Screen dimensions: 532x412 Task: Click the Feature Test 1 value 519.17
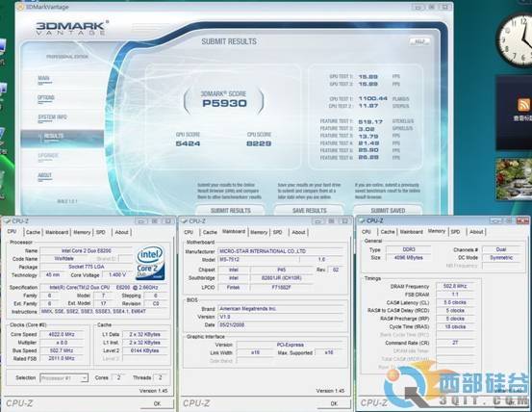click(370, 121)
